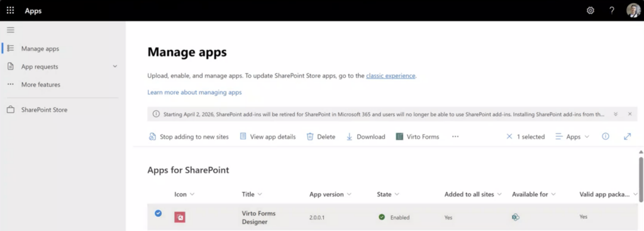Click the green Enabled status icon

pos(382,217)
